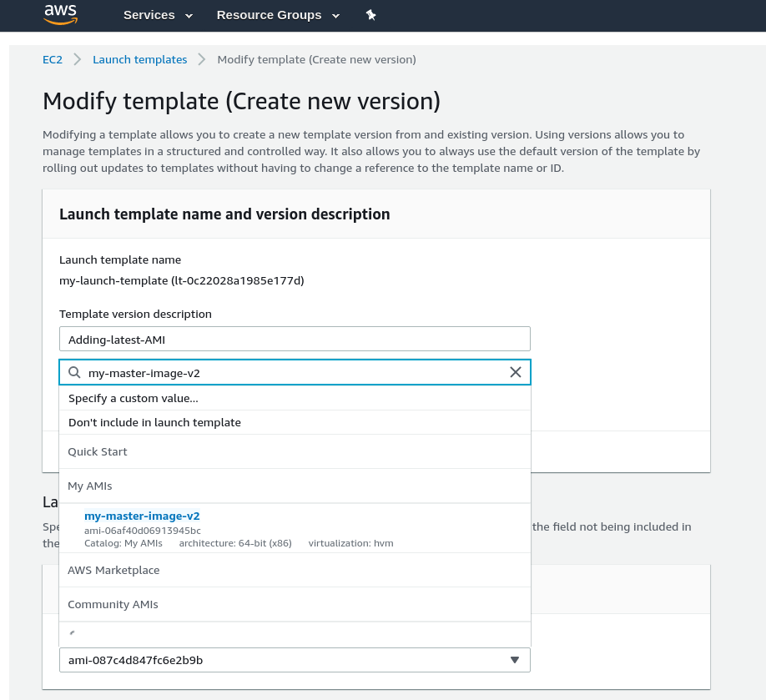Select "Don't include in launch template" option
This screenshot has height=700, width=766.
click(154, 422)
